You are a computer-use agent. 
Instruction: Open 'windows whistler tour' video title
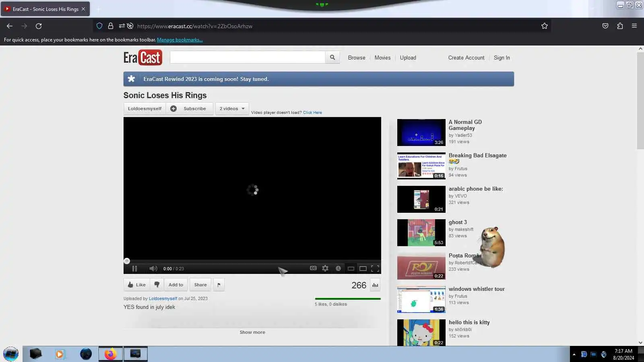[477, 289]
